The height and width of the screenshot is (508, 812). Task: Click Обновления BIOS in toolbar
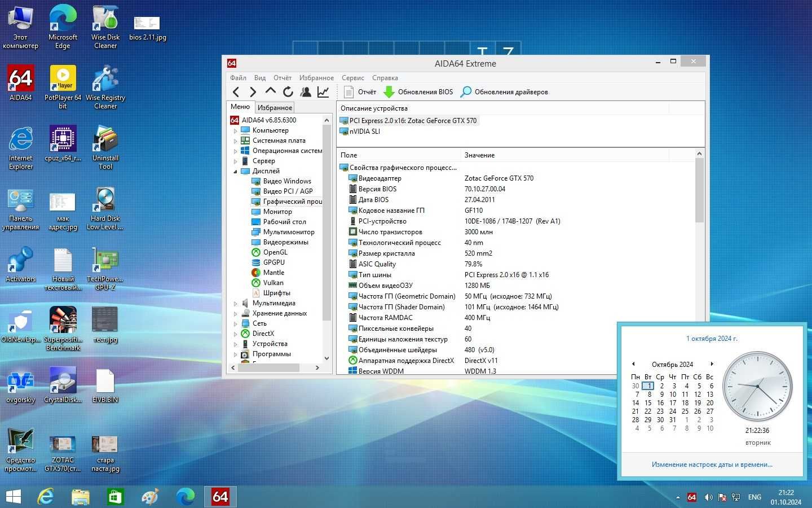(418, 92)
